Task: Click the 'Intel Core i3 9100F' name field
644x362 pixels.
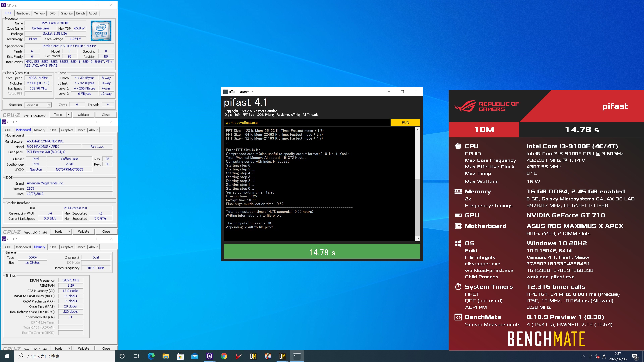Action: [x=55, y=23]
